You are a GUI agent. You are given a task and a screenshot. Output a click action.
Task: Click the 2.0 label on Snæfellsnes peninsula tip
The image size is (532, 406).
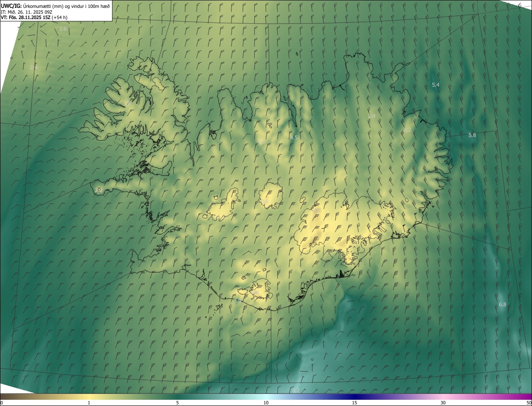click(x=98, y=190)
